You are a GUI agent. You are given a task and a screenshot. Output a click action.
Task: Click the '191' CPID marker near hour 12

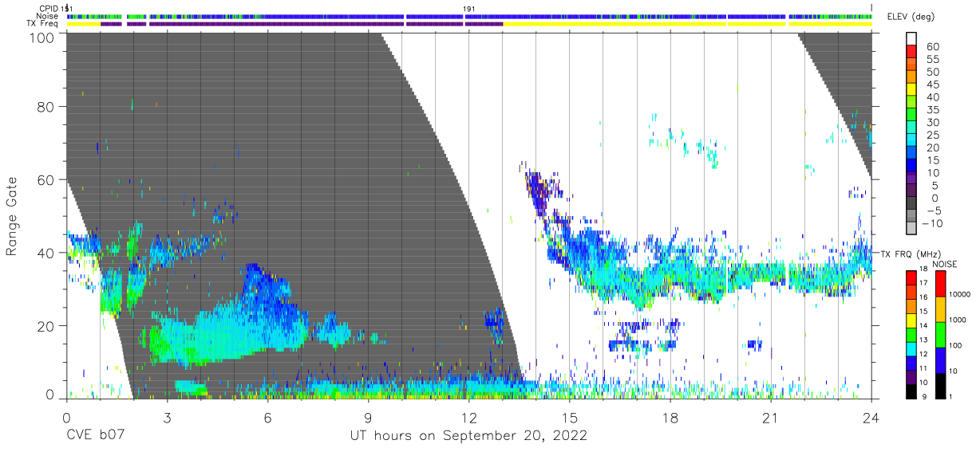click(469, 8)
